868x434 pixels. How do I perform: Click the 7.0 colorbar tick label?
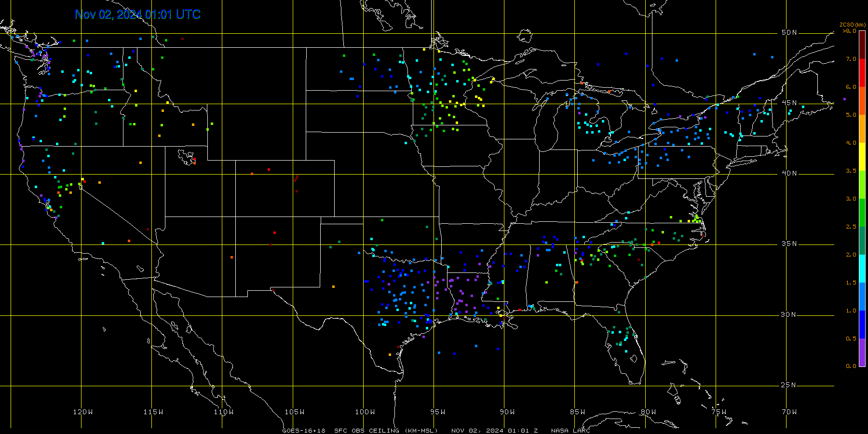coord(851,59)
